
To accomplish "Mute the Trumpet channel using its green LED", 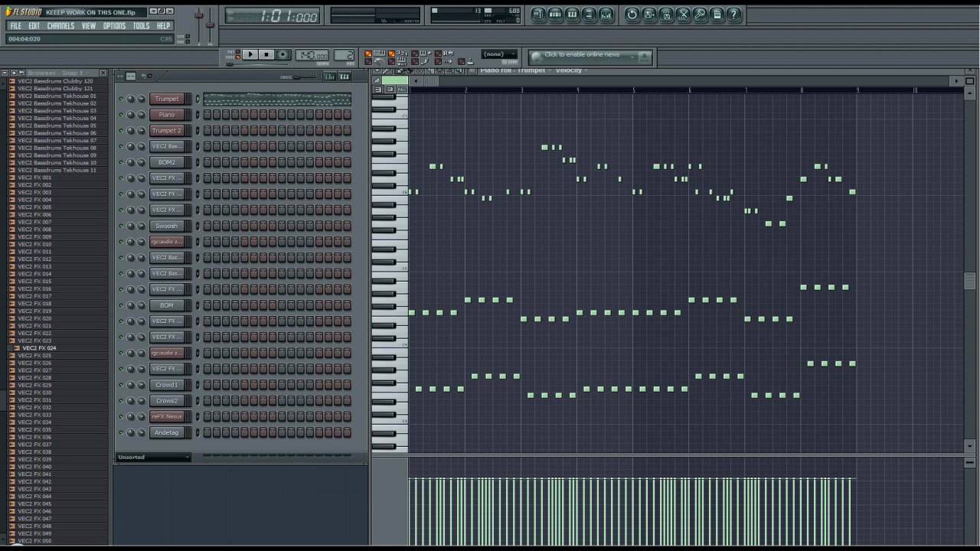I will pyautogui.click(x=121, y=99).
